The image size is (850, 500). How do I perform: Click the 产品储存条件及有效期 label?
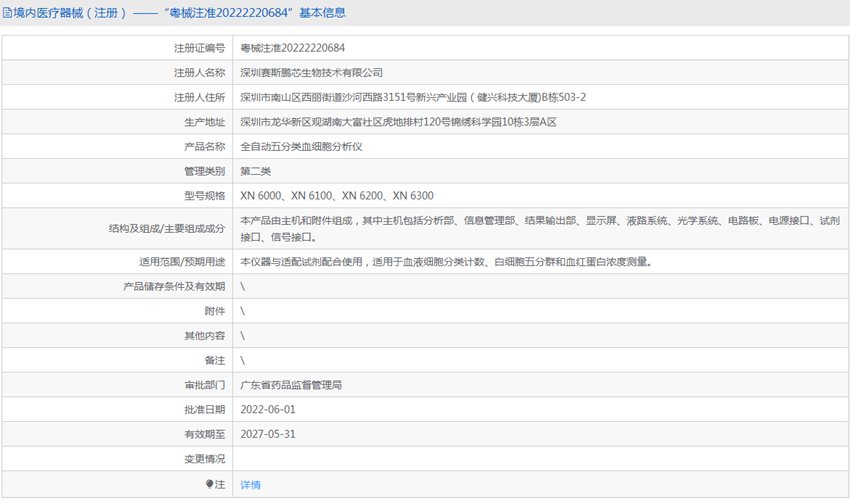tap(174, 286)
